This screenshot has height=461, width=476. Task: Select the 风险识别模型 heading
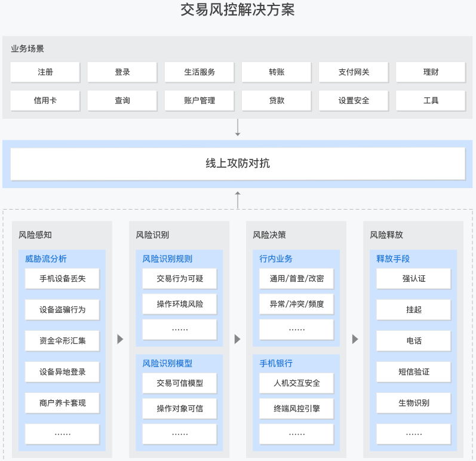[167, 363]
